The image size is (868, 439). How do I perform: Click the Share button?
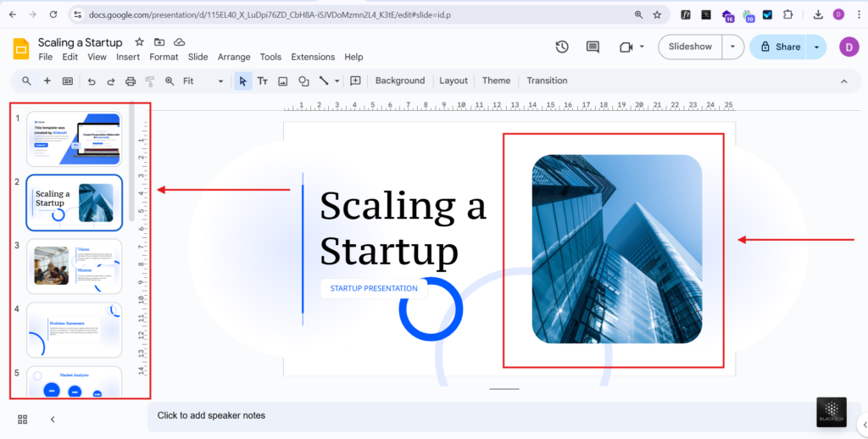(779, 47)
